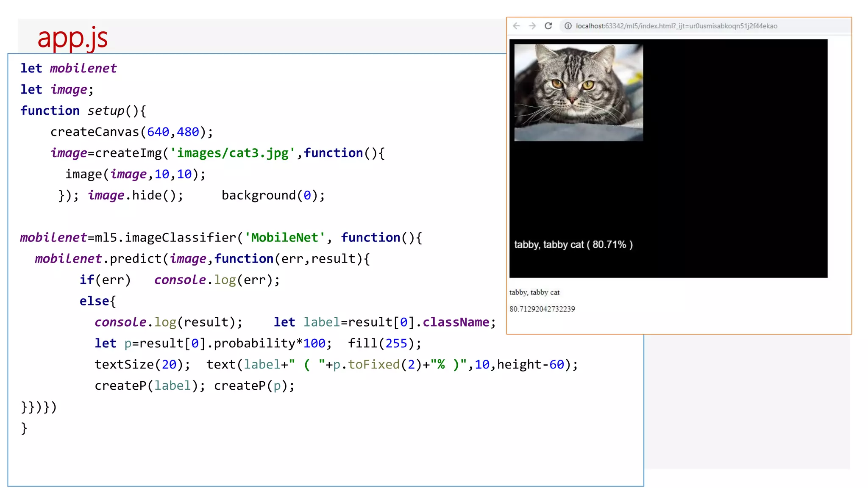Click the 'image(image,10,10);' line
Image resolution: width=868 pixels, height=488 pixels.
point(135,174)
